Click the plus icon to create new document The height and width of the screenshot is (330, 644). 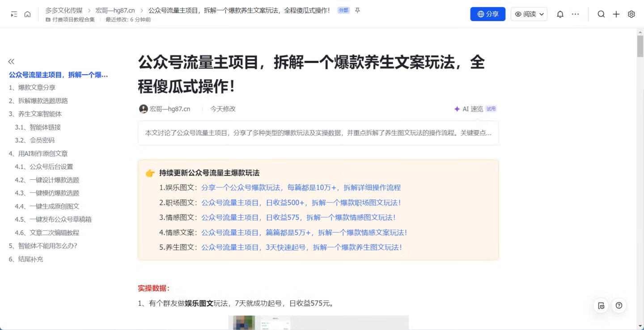(x=616, y=14)
